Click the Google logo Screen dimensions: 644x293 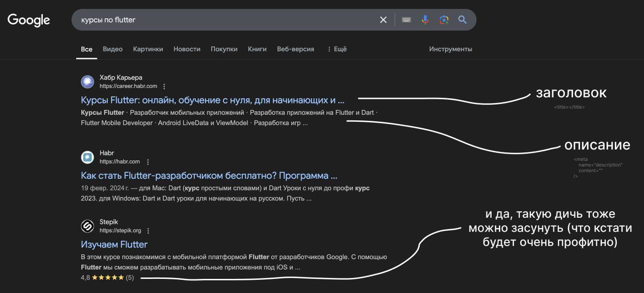[29, 20]
